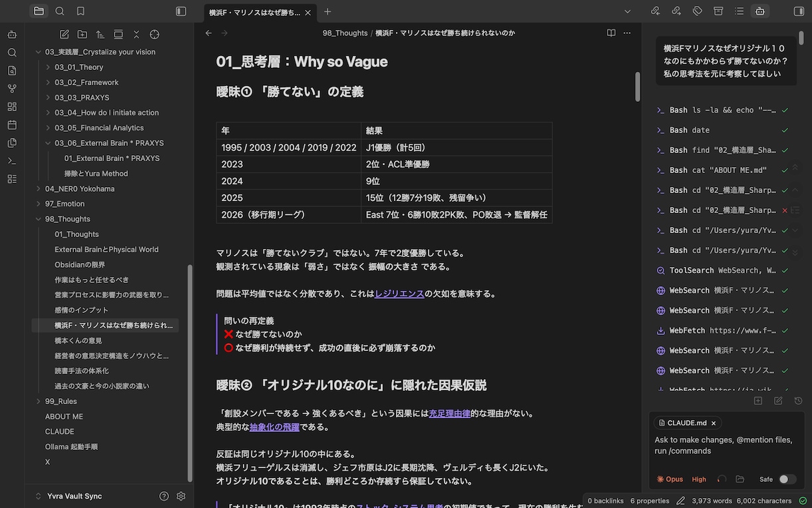Open the note's more options menu

click(627, 33)
